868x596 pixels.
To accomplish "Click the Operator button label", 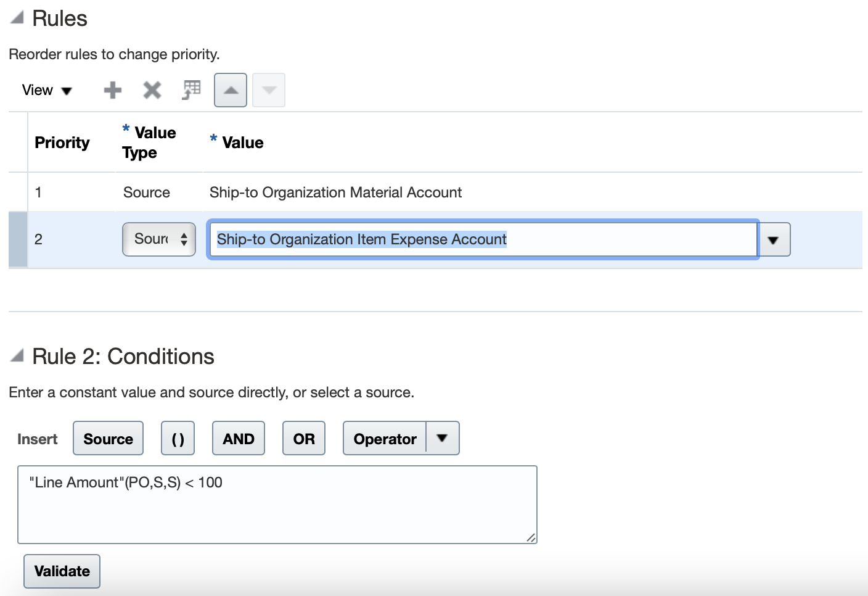I will (x=385, y=439).
